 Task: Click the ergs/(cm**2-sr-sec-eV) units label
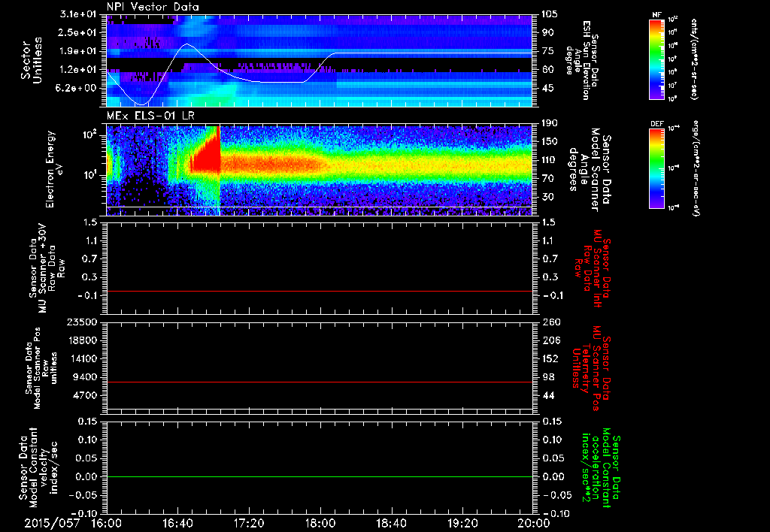click(x=696, y=168)
